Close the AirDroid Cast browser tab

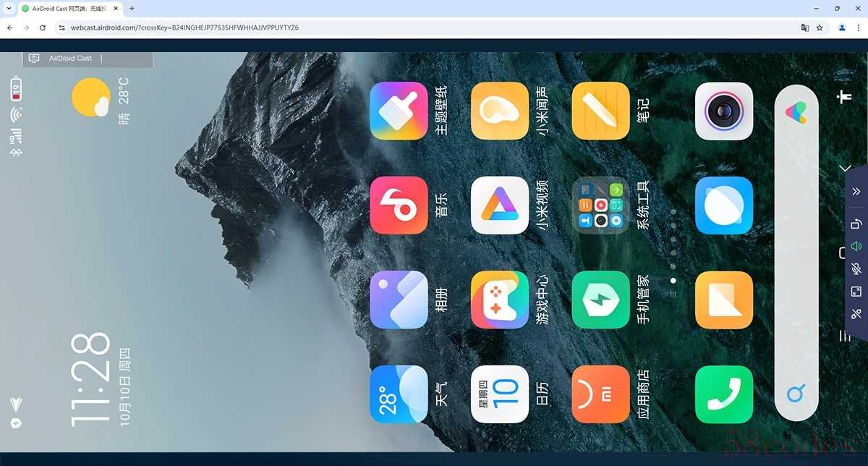pos(114,9)
